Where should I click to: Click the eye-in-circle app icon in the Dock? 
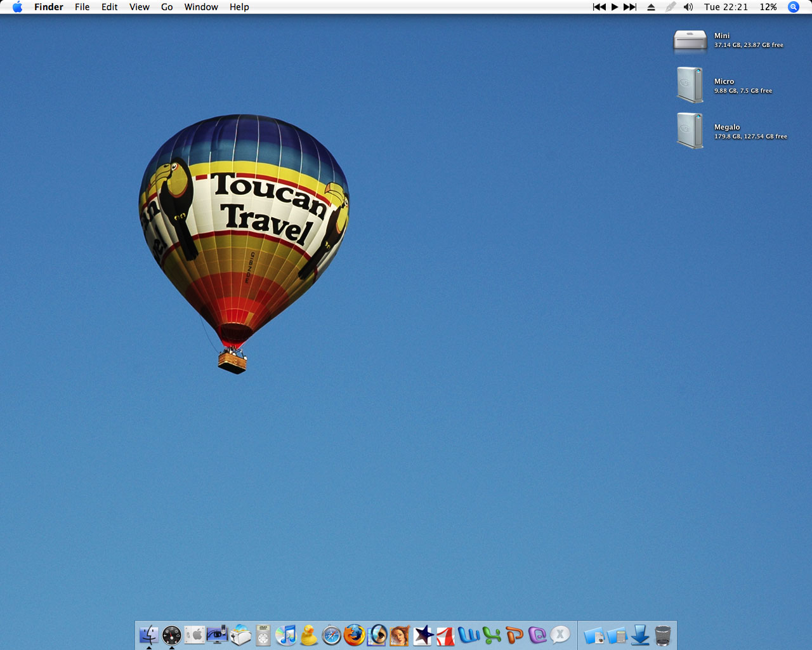(x=377, y=635)
